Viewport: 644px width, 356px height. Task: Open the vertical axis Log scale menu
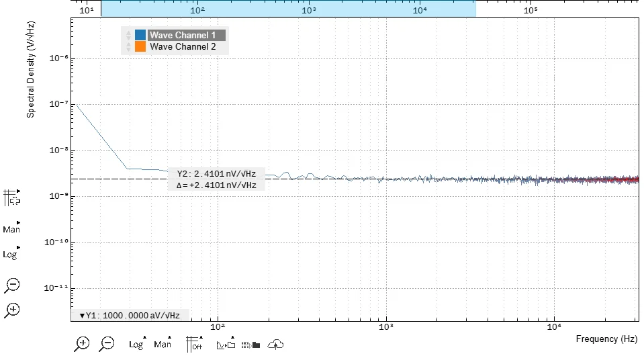pos(11,254)
